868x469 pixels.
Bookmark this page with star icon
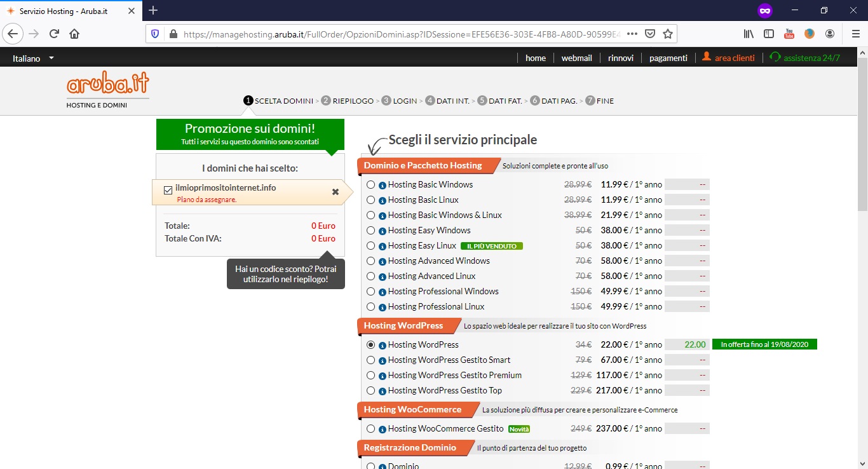(668, 34)
